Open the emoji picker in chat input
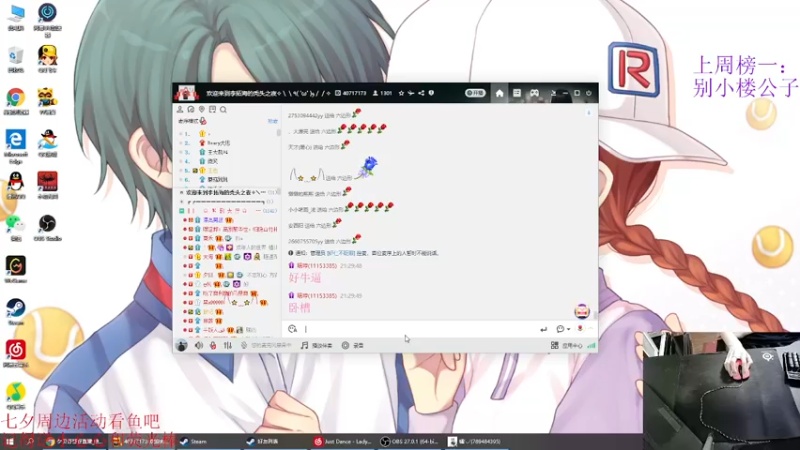This screenshot has width=800, height=450. click(x=292, y=329)
